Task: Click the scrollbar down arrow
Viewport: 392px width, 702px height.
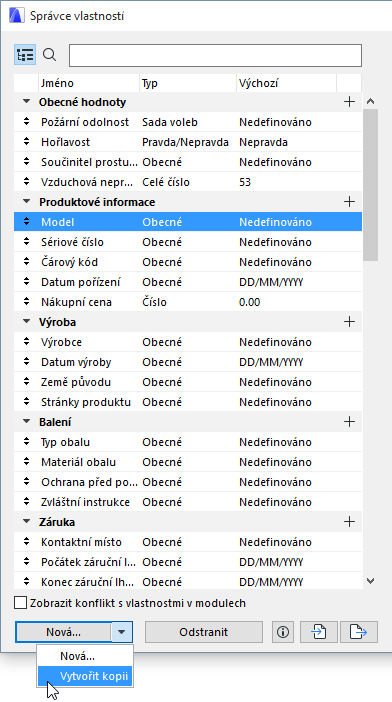Action: (371, 581)
